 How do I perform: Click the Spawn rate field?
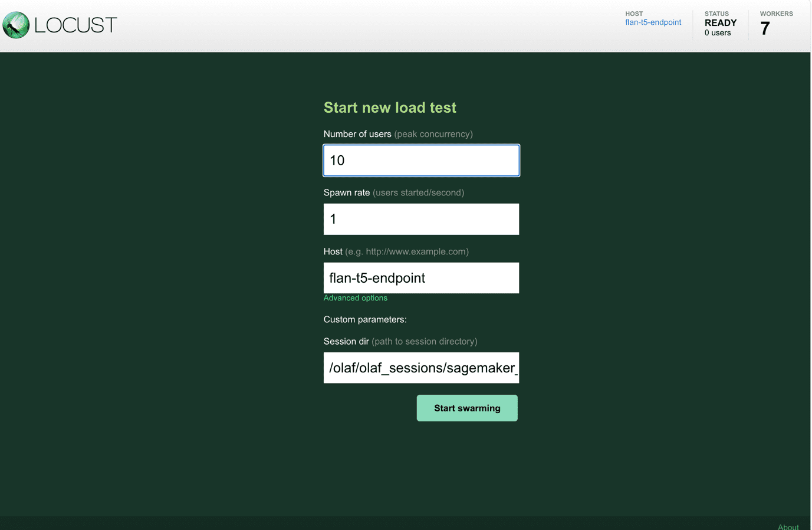click(420, 219)
